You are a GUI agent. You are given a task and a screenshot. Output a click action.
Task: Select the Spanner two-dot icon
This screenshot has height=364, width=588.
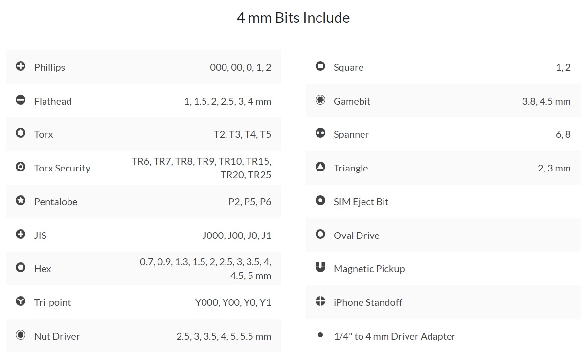[320, 133]
